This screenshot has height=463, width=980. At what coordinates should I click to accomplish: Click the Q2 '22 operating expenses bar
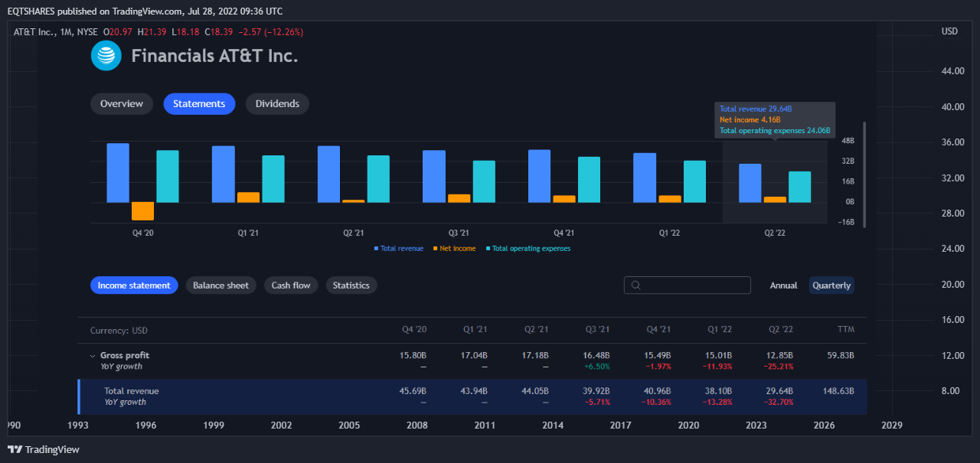coord(799,187)
